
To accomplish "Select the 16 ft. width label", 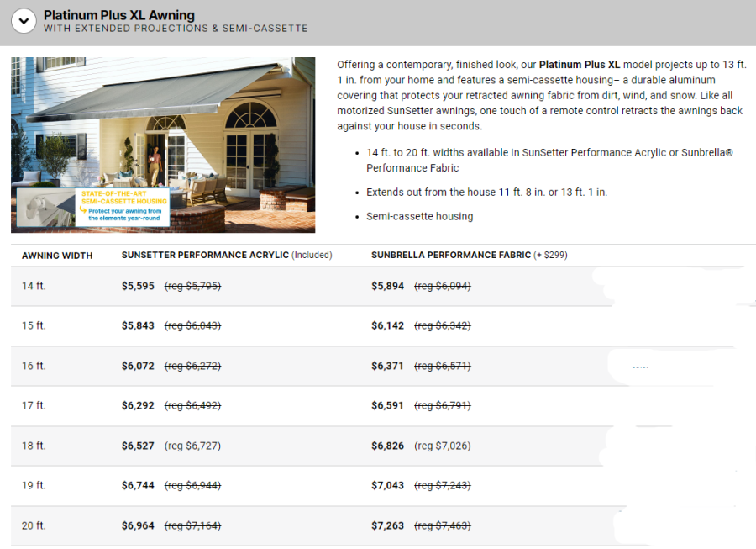I will pos(34,366).
